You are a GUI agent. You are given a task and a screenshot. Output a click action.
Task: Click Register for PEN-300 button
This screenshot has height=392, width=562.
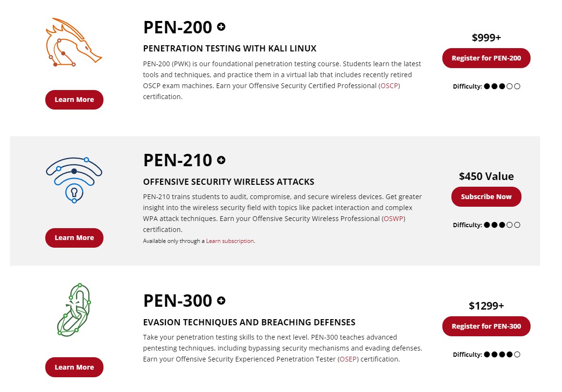[486, 326]
